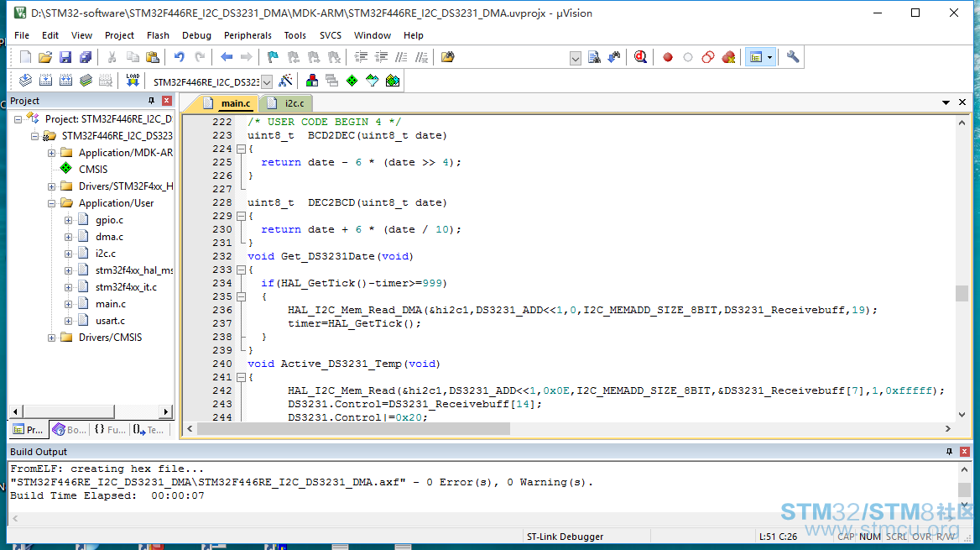This screenshot has height=550, width=980.
Task: Insert a breakpoint with red dot
Action: point(668,57)
